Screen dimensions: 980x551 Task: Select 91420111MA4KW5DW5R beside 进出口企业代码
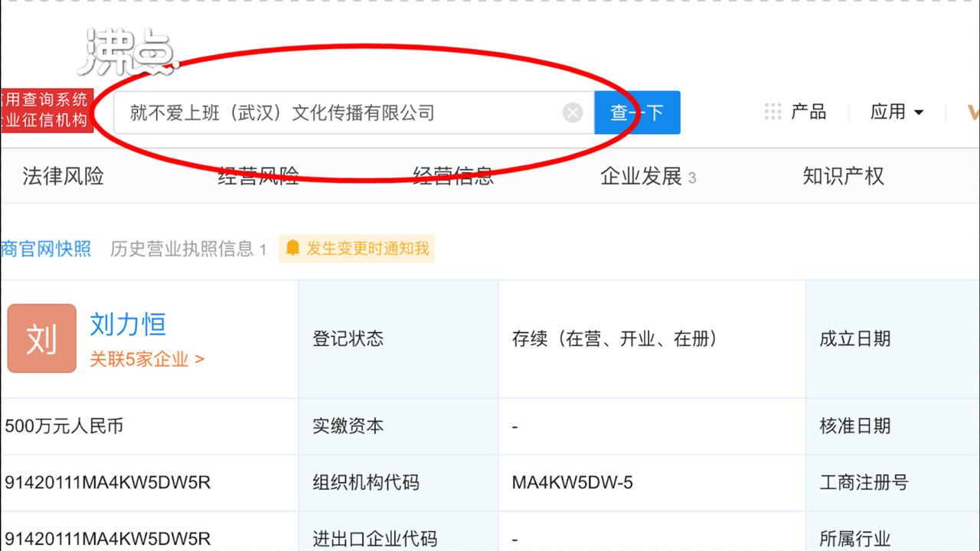pyautogui.click(x=108, y=539)
